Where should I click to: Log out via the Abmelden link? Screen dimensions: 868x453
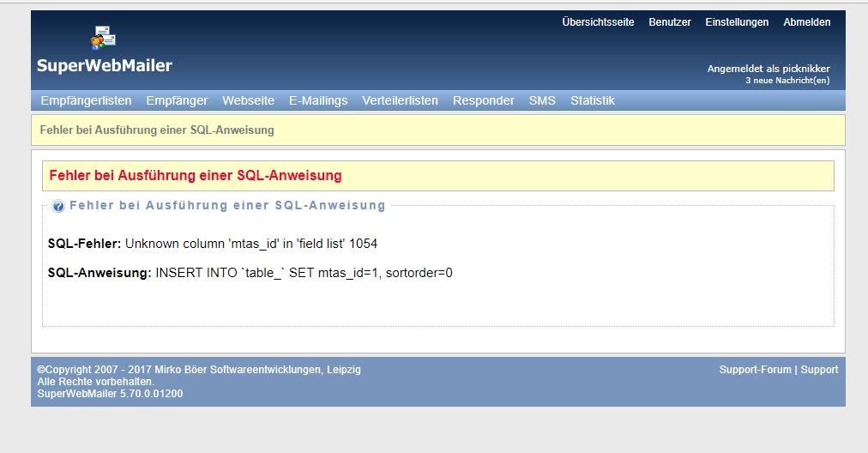coord(806,22)
